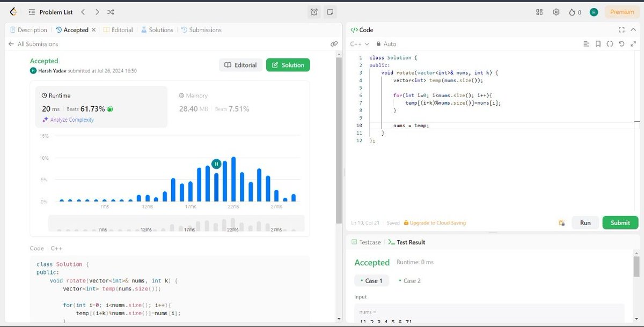Open the daily streak flame icon
The height and width of the screenshot is (327, 644).
[574, 12]
